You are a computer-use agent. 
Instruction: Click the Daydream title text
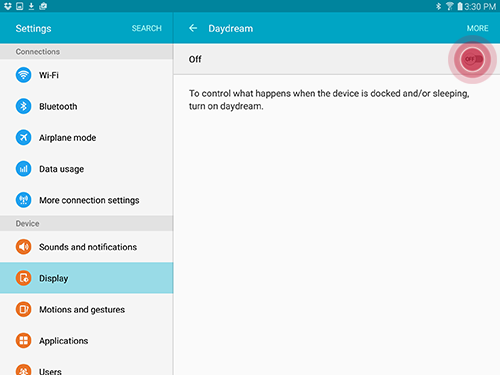click(x=231, y=28)
